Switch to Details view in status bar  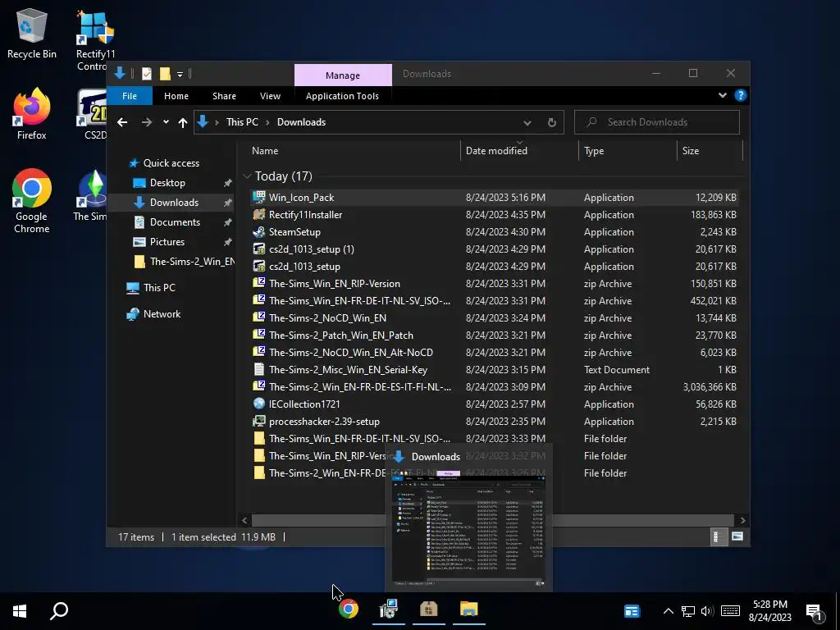click(x=718, y=536)
